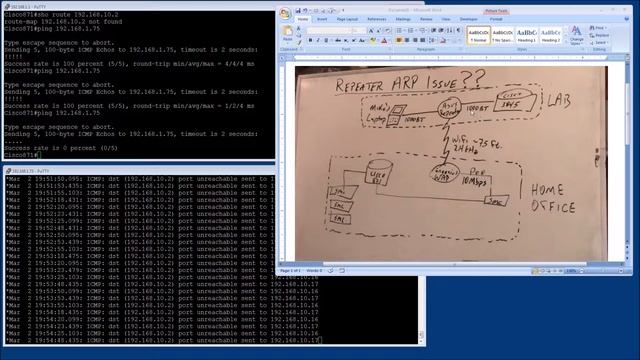
Task: Click the Save icon in Quick Access Toolbar
Action: tap(298, 11)
